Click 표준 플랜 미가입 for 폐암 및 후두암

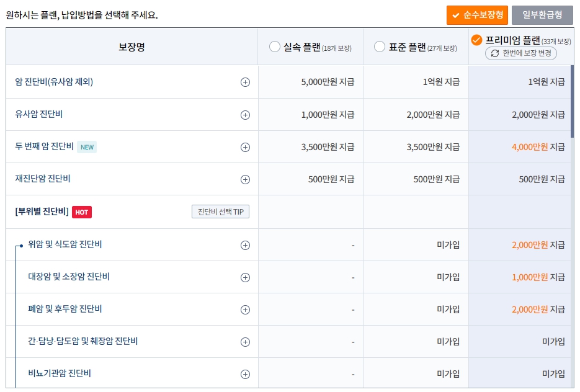(448, 309)
